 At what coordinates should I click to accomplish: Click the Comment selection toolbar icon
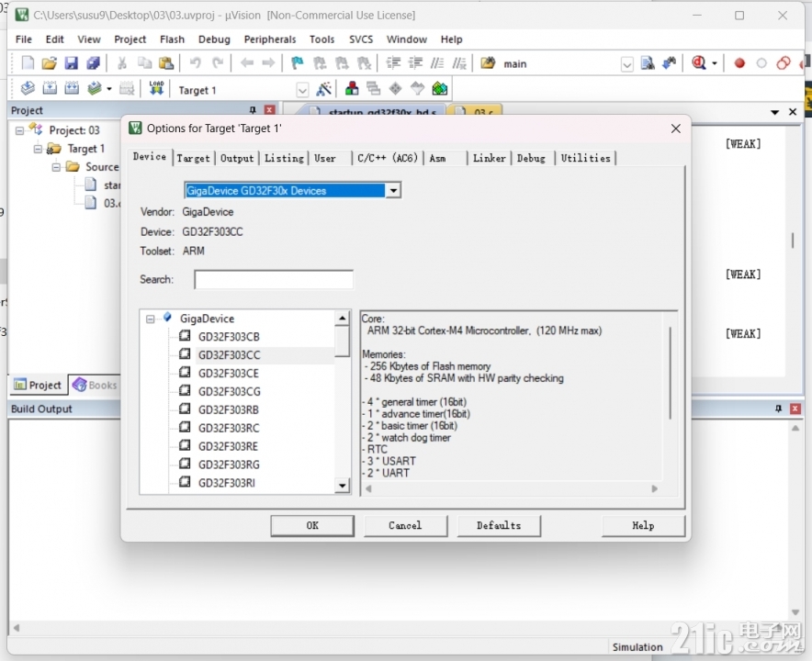437,63
